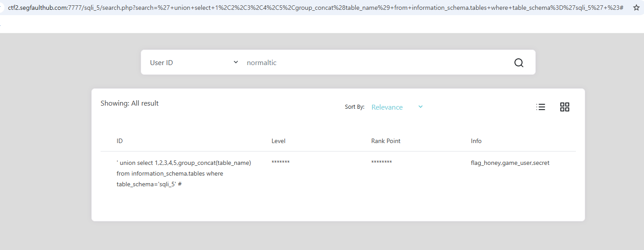This screenshot has height=250, width=644.
Task: Open the Sort By Relevance dropdown
Action: point(397,107)
